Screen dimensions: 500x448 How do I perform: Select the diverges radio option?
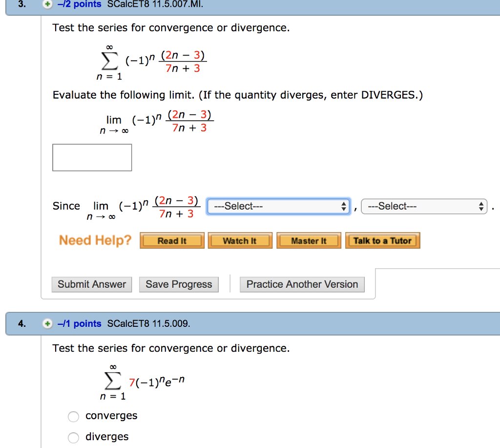coord(73,438)
